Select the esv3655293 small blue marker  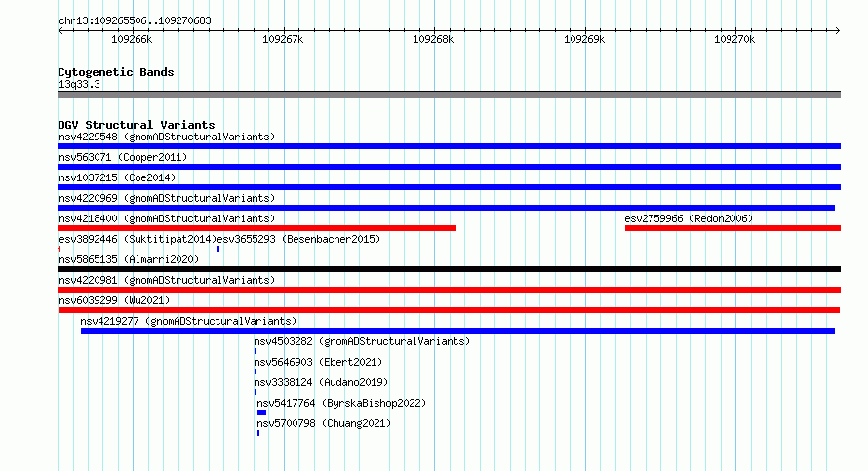(x=218, y=249)
